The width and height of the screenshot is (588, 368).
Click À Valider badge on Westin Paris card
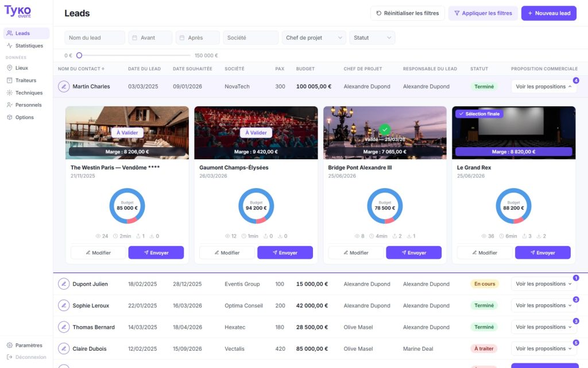[x=127, y=133]
